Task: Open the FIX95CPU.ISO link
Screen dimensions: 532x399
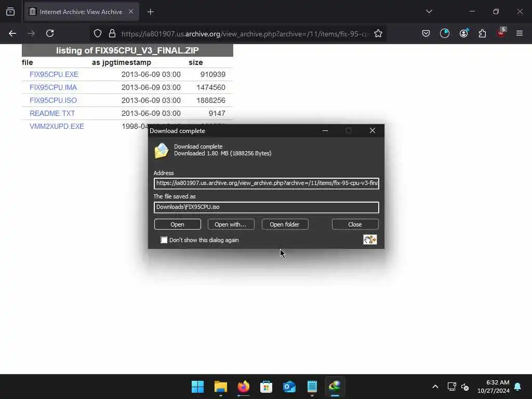Action: click(54, 100)
